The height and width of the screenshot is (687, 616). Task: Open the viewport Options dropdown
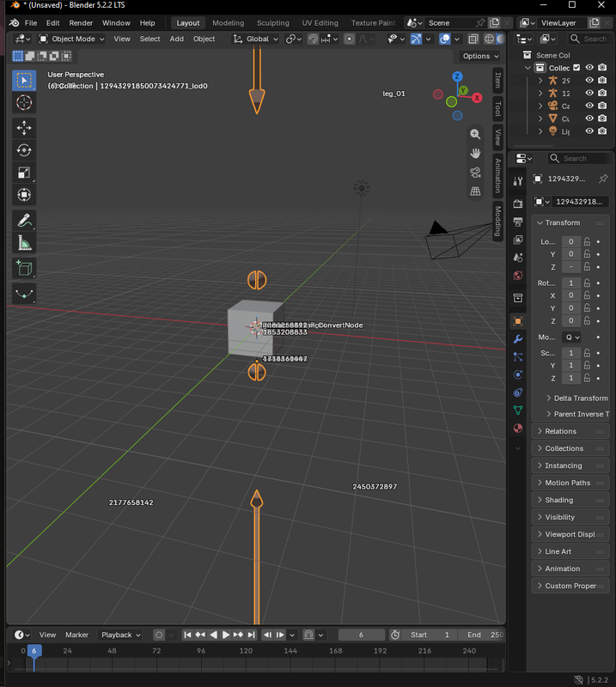click(481, 56)
